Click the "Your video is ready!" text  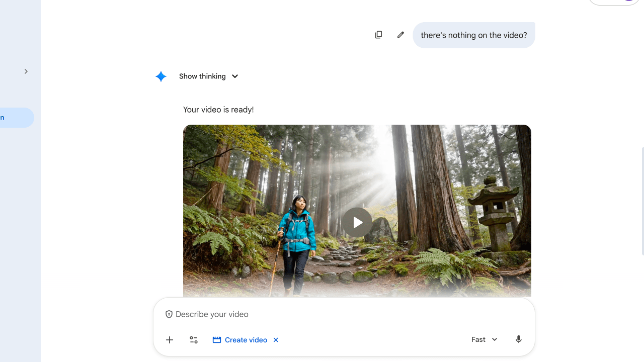coord(218,110)
